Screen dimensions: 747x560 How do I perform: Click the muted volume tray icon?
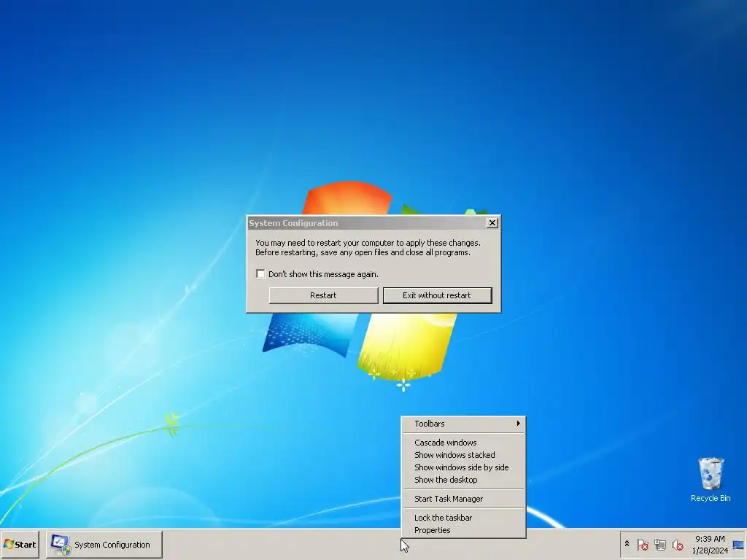tap(677, 544)
